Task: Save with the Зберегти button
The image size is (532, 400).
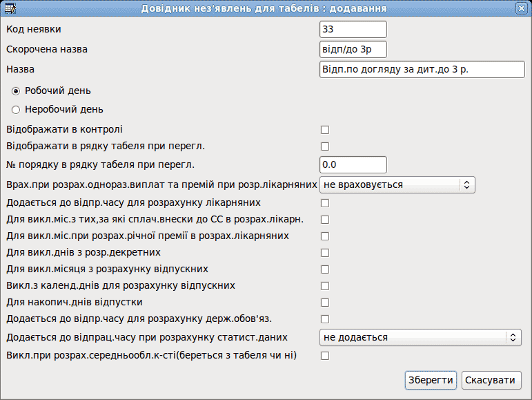Action: (x=431, y=380)
